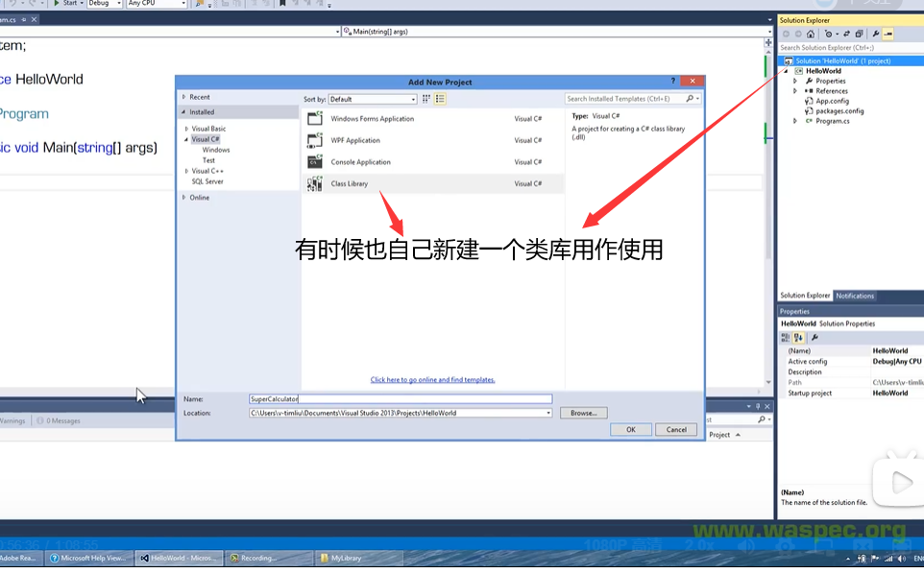Select the Program.cs editor tab
The height and width of the screenshot is (573, 924).
point(9,19)
